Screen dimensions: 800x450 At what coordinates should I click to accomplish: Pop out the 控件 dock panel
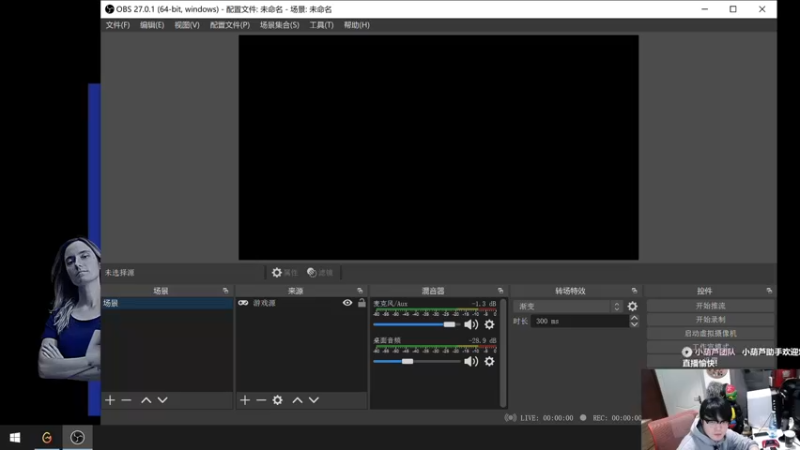click(769, 290)
